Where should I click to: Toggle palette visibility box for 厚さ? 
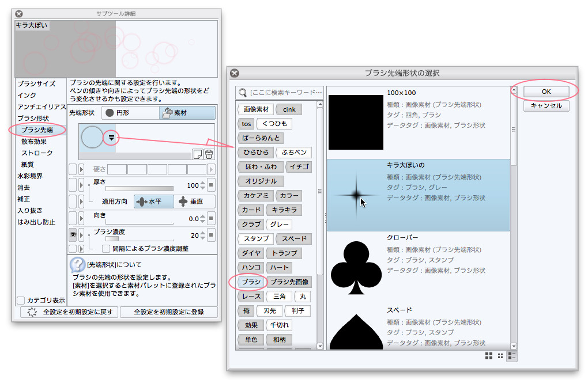tap(73, 185)
